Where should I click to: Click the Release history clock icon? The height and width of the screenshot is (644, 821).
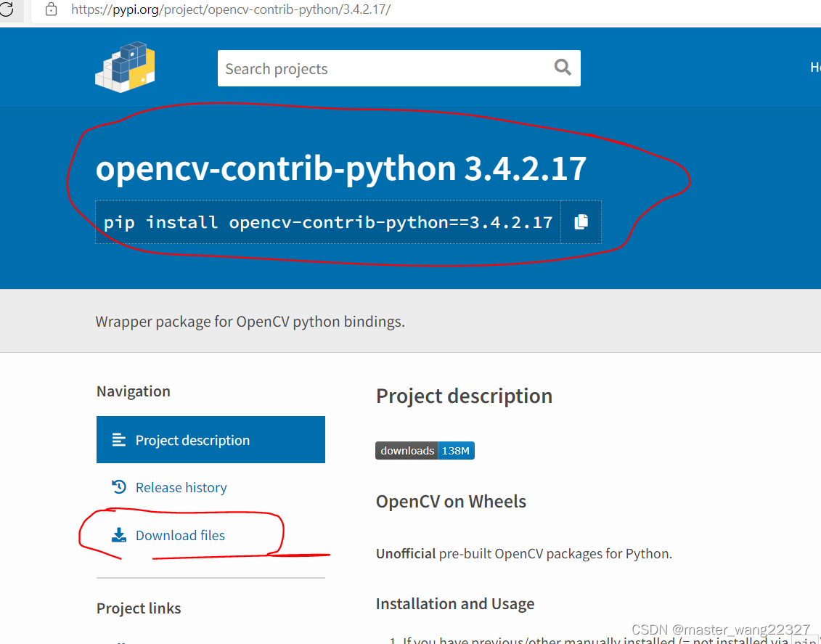pos(119,487)
